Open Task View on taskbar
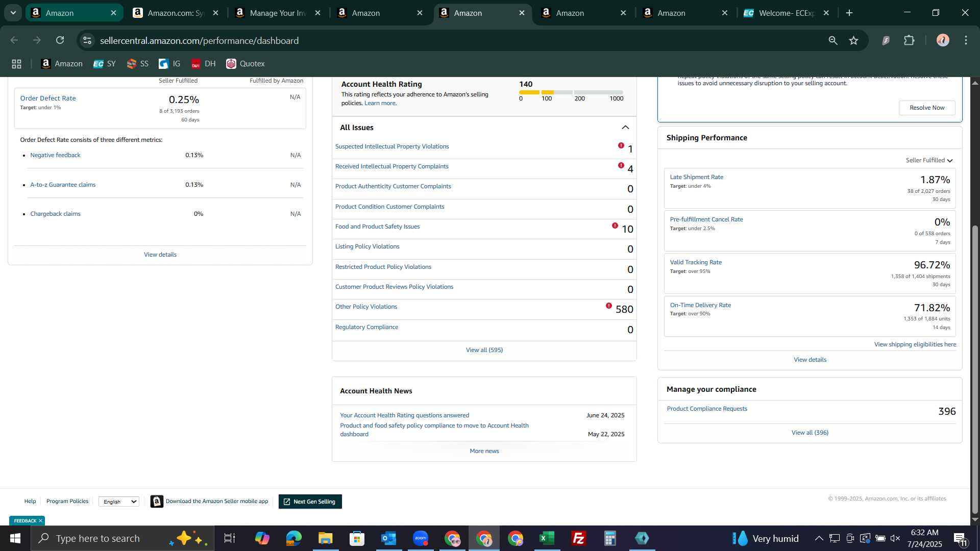The image size is (980, 551). pyautogui.click(x=230, y=538)
